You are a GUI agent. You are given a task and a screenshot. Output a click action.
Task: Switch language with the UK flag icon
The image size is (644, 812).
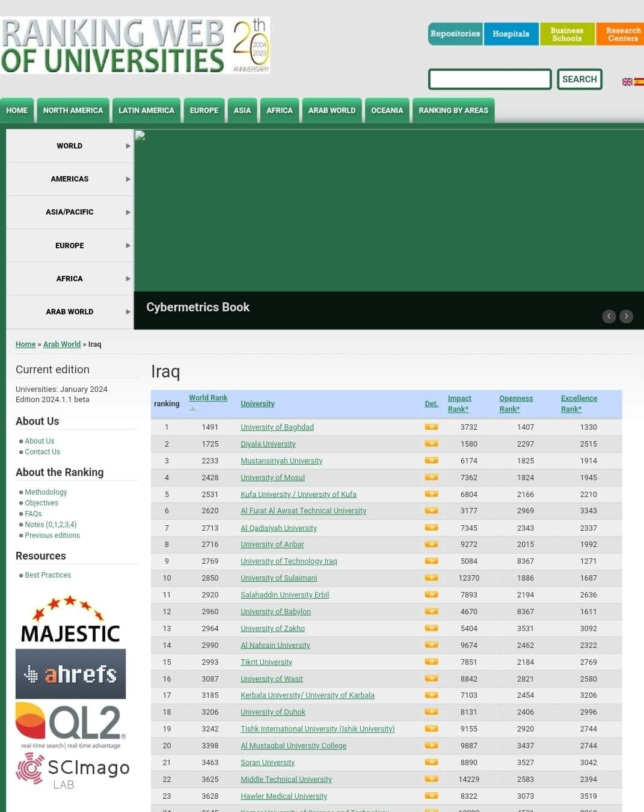point(627,82)
